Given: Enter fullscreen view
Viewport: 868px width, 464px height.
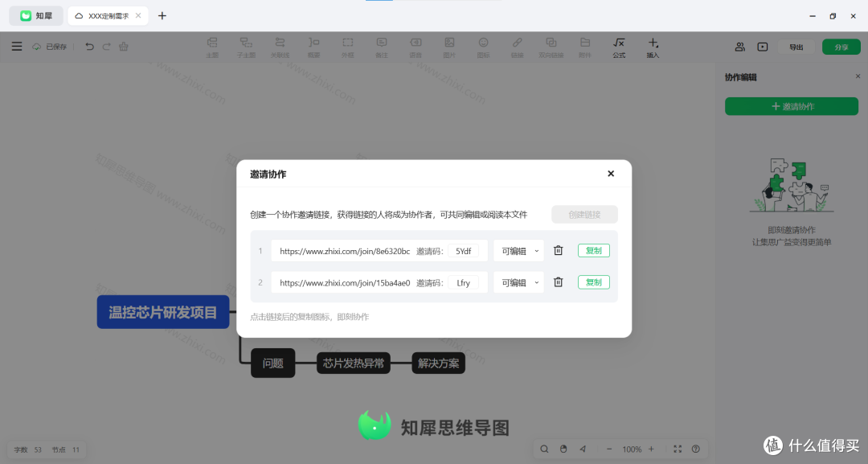Looking at the screenshot, I should (x=678, y=449).
